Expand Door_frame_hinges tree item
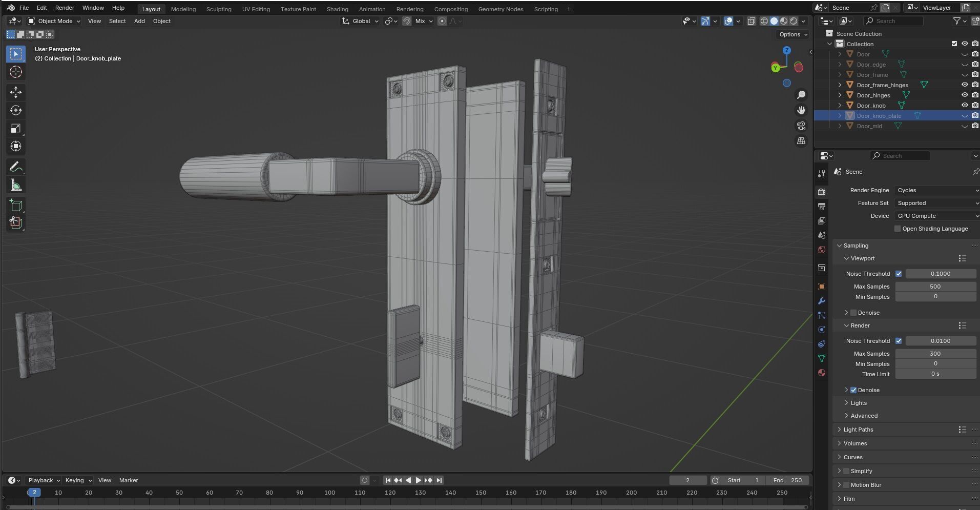This screenshot has height=510, width=980. (x=840, y=85)
